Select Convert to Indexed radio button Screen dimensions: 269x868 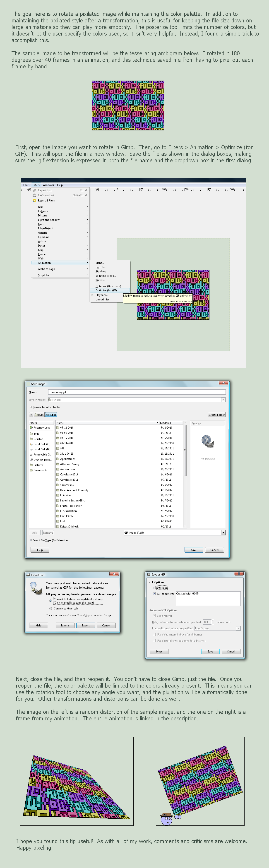[x=50, y=601]
